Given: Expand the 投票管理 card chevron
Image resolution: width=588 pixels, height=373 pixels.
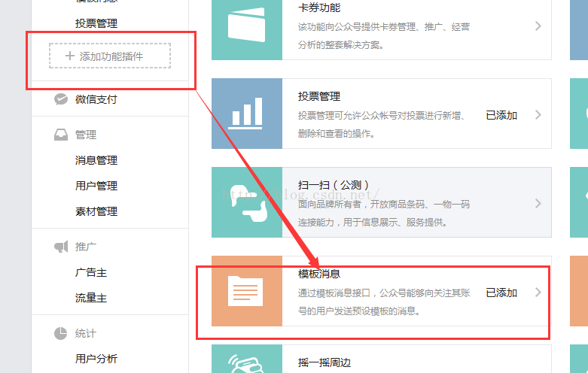Looking at the screenshot, I should pyautogui.click(x=538, y=114).
